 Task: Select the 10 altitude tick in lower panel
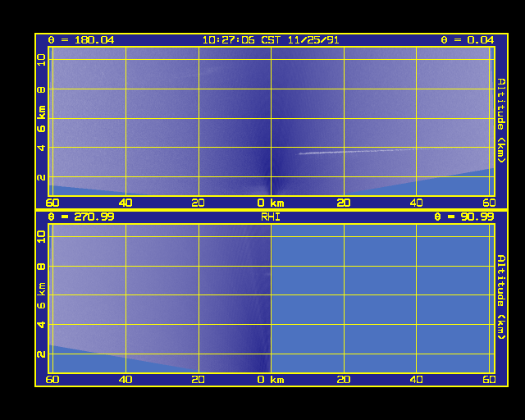pos(42,236)
